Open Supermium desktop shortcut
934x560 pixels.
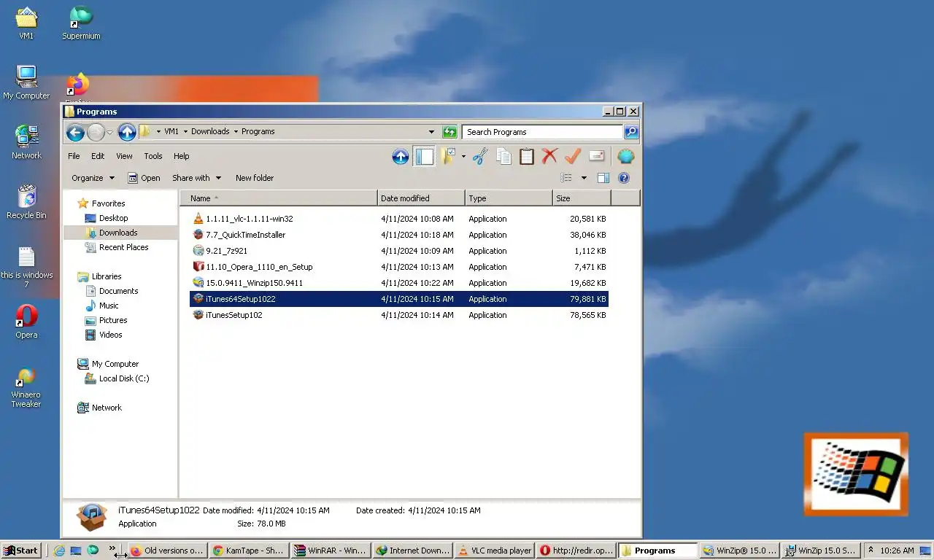(81, 23)
